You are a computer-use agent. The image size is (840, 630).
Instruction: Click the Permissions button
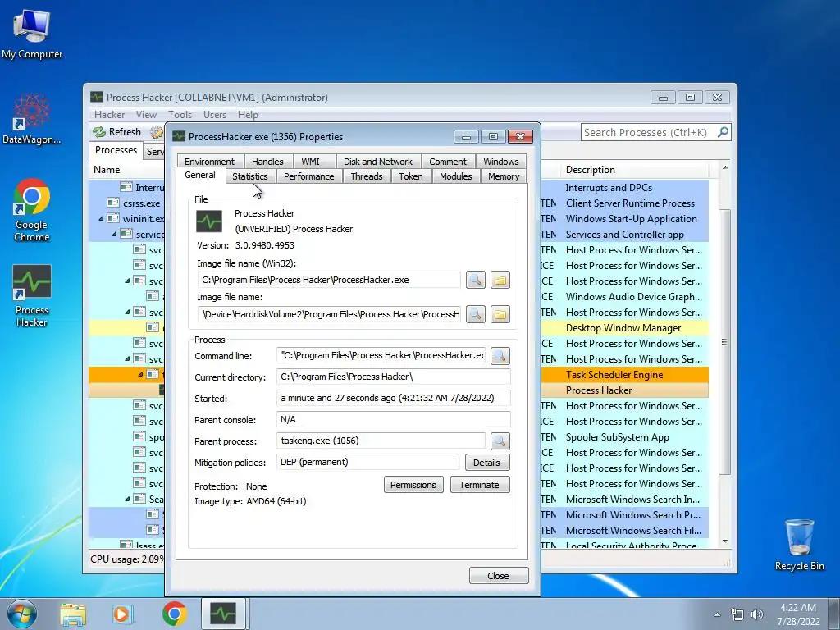413,485
